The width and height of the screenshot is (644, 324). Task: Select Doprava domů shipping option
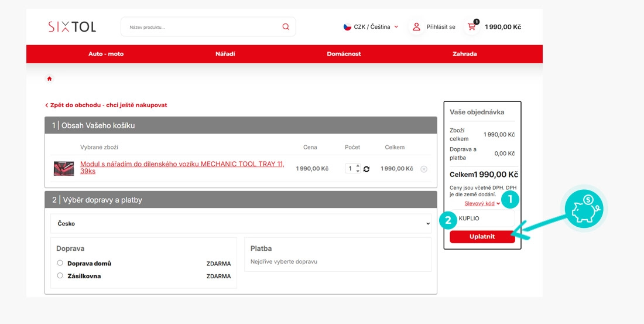pyautogui.click(x=60, y=262)
